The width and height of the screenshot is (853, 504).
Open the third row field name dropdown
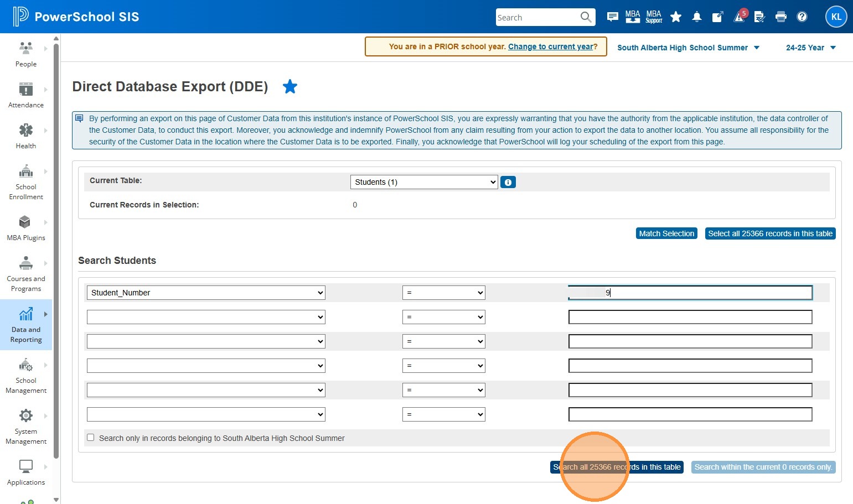tap(206, 341)
